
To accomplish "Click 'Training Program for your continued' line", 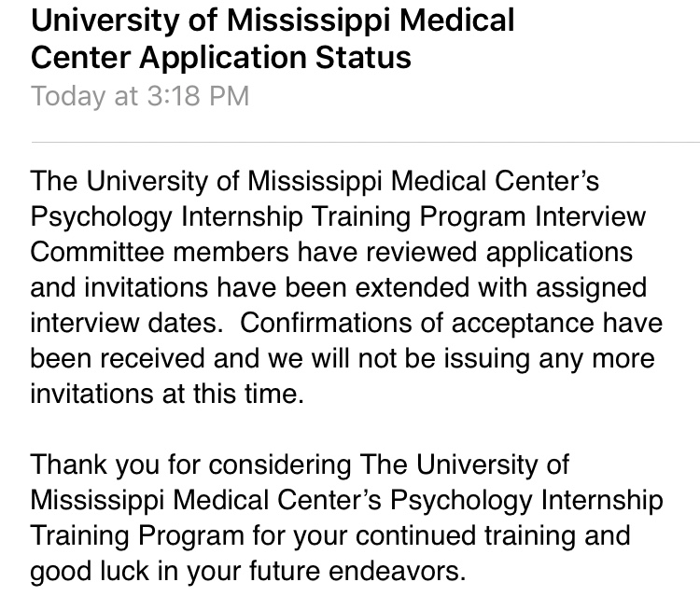I will point(253,536).
